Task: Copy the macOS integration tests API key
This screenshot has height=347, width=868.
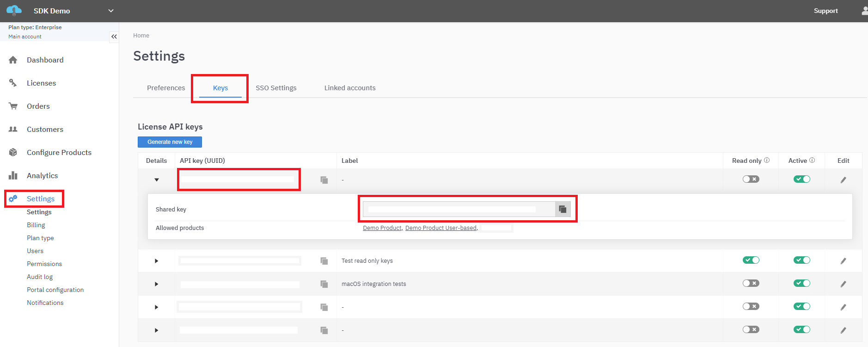Action: click(324, 284)
